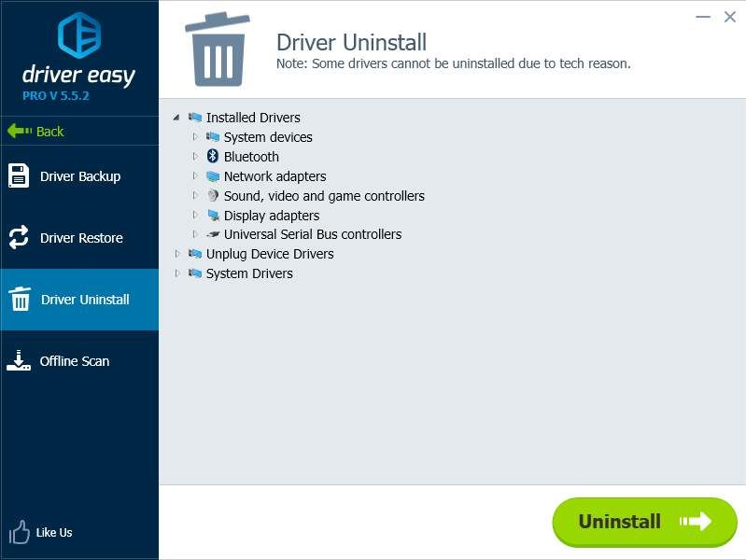This screenshot has width=746, height=560.
Task: Click the Like Us thumbs-up icon
Action: click(19, 532)
